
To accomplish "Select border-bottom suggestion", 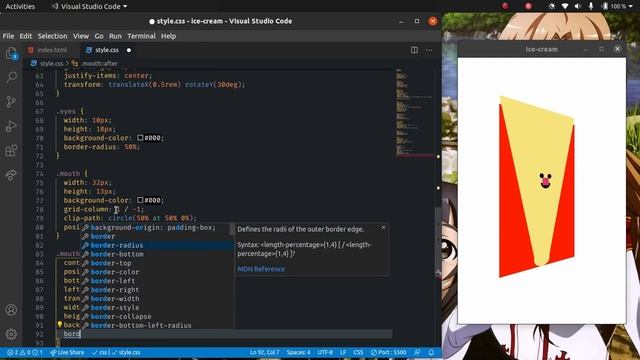I will click(x=157, y=254).
